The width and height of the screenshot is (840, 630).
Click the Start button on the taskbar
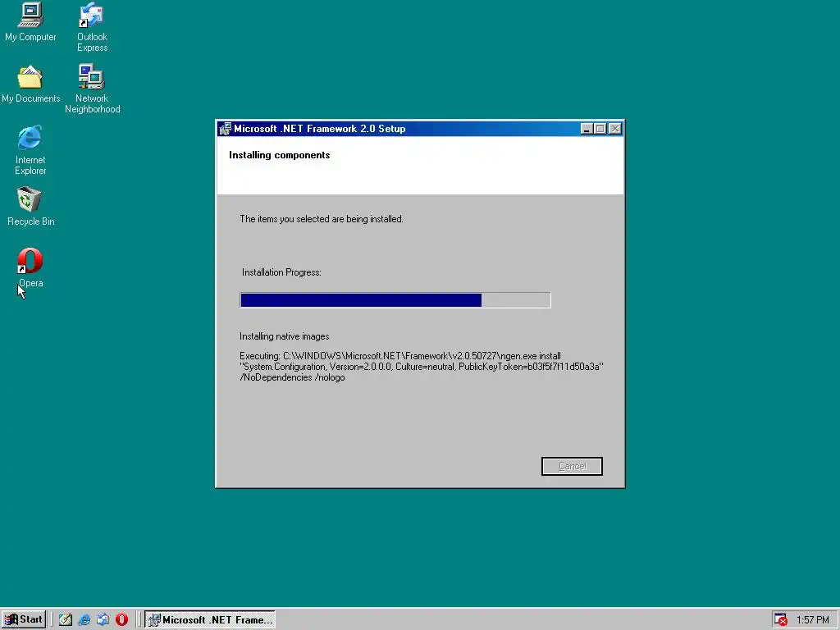point(24,619)
